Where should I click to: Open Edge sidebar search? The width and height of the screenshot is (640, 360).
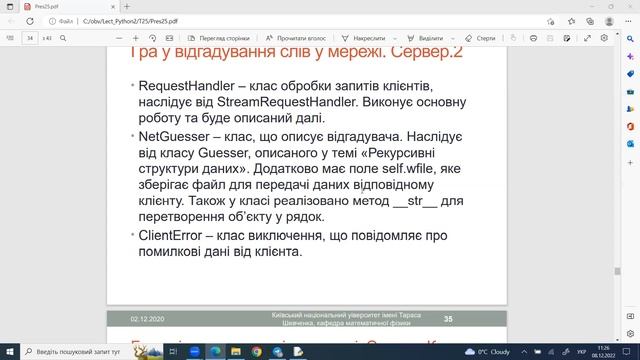click(x=630, y=39)
